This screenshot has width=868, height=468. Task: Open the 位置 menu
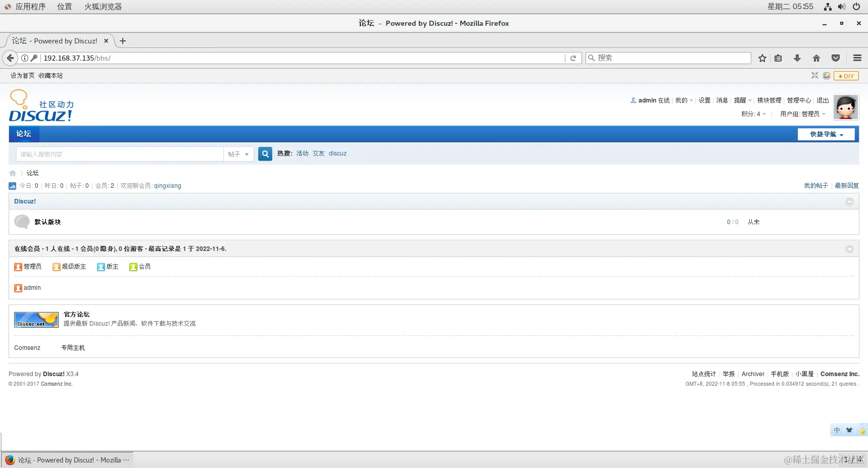65,7
